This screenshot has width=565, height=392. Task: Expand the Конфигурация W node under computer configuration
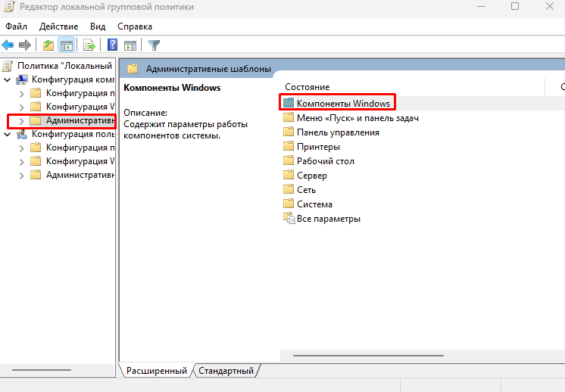click(x=22, y=107)
